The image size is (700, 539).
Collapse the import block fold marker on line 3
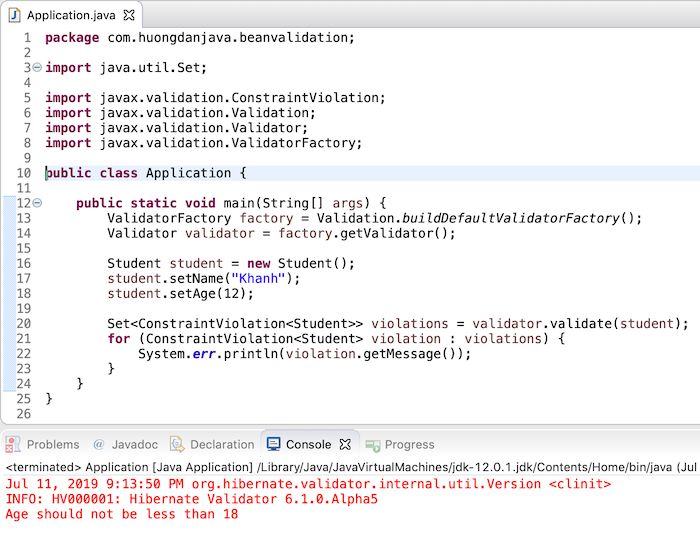coord(38,67)
